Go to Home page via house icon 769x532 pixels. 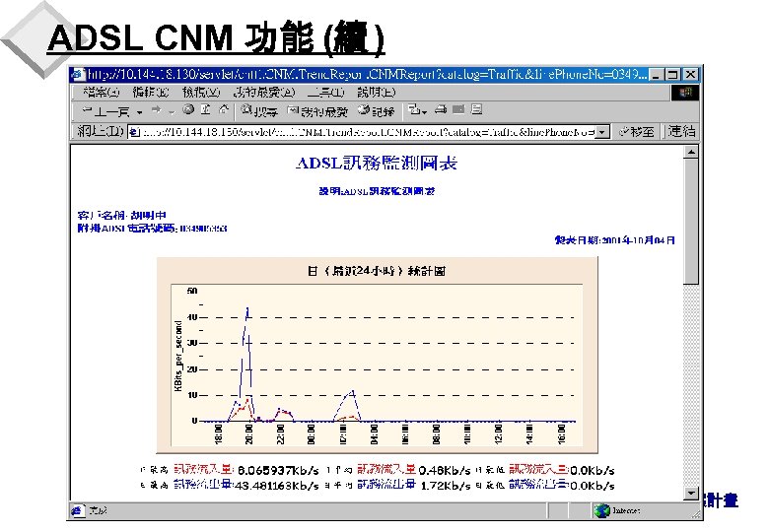tap(224, 109)
